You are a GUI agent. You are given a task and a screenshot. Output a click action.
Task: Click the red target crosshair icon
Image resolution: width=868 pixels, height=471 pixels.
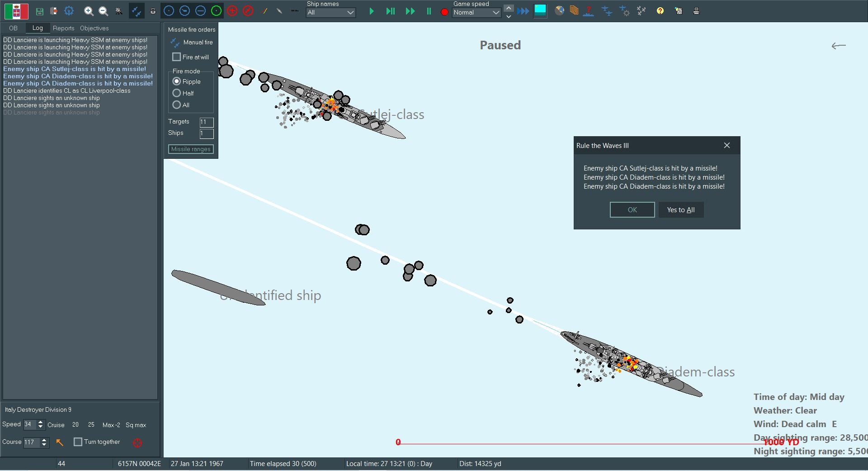[137, 442]
